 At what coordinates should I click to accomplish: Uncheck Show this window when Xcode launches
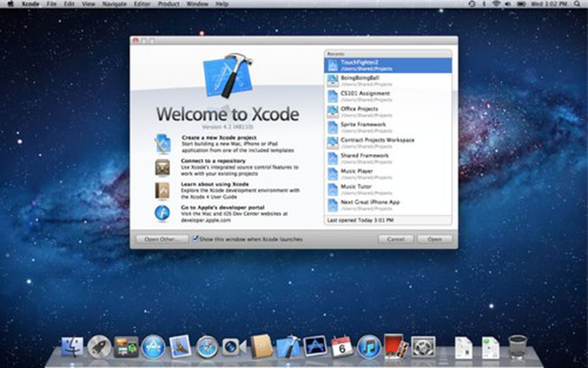click(195, 239)
